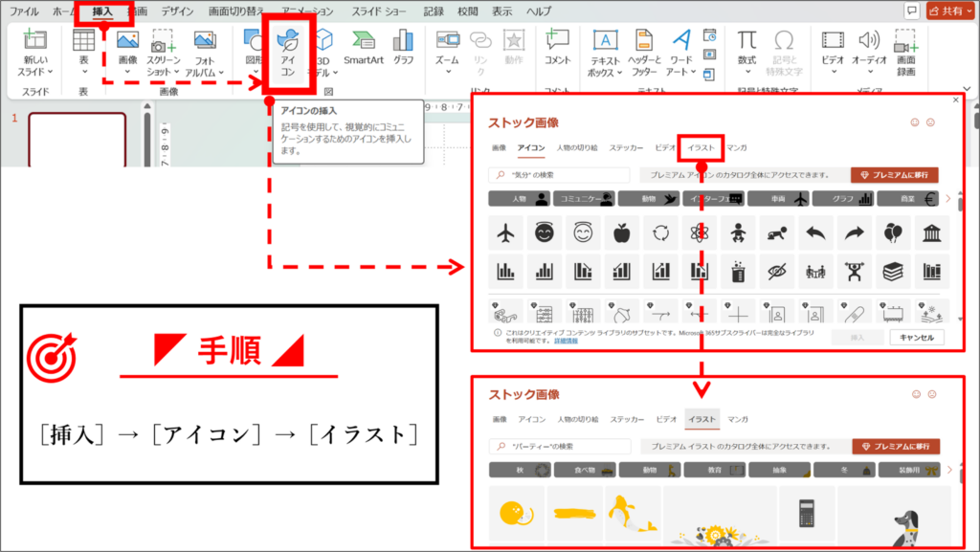This screenshot has height=552, width=980.
Task: Click inside the '気分' search field
Action: click(559, 174)
